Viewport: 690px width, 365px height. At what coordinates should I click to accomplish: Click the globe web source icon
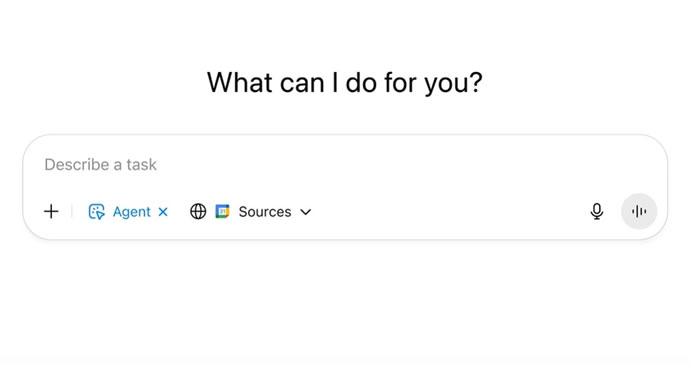198,212
